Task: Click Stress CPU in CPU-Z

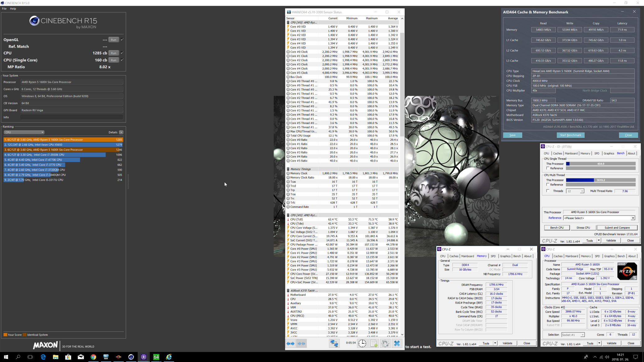Action: 583,228
